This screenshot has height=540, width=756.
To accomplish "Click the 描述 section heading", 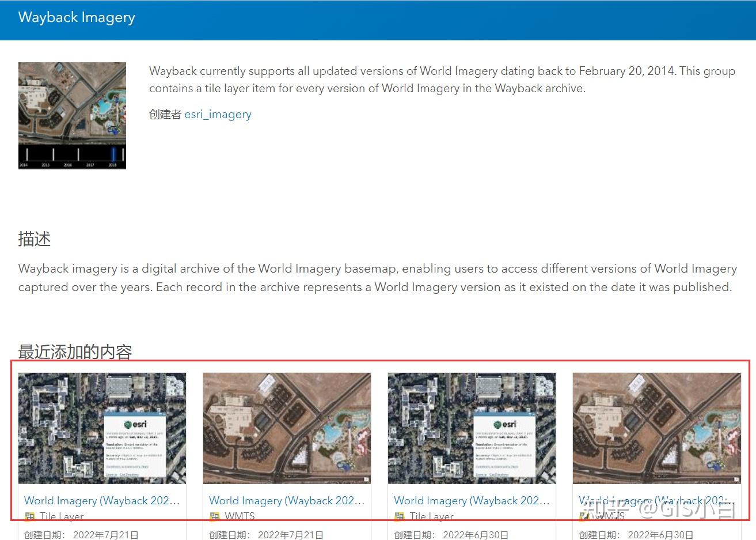I will (35, 239).
